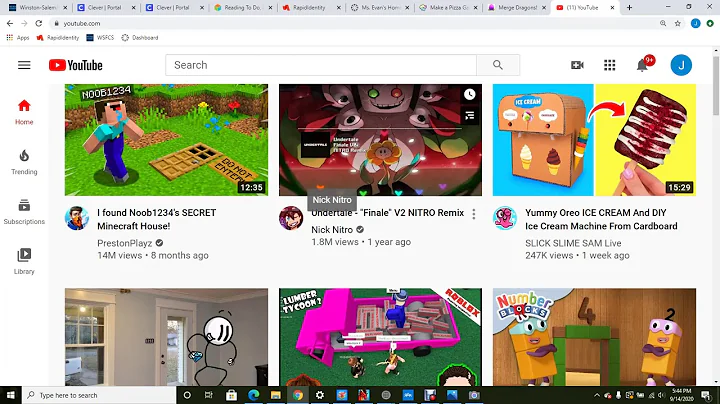Go to Home in the sidebar
The width and height of the screenshot is (720, 404).
click(24, 112)
